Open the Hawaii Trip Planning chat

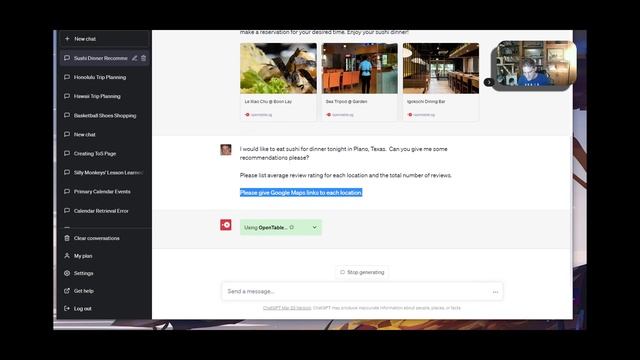point(104,96)
